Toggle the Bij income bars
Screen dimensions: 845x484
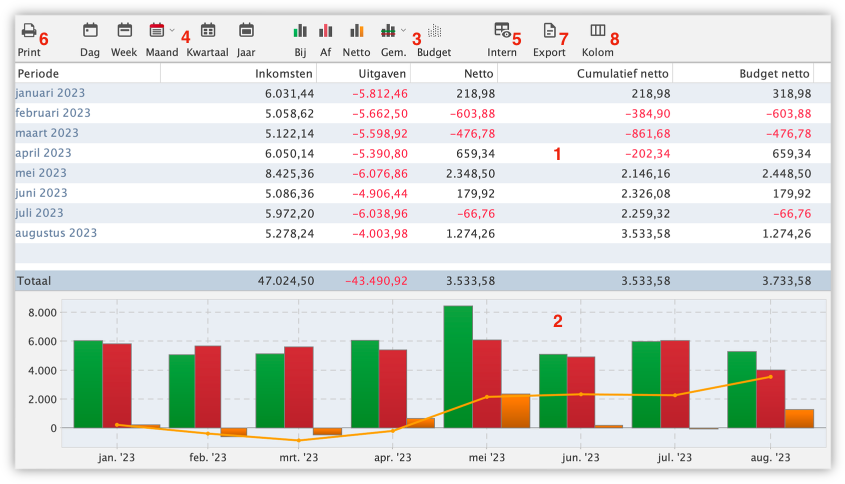click(x=300, y=31)
